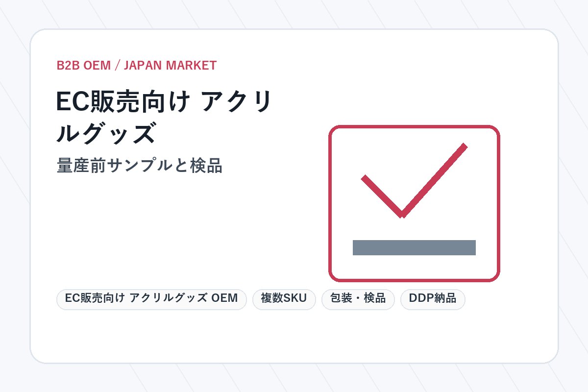Click the long right stroke of the red checkmark
The image size is (588, 392).
tap(434, 180)
